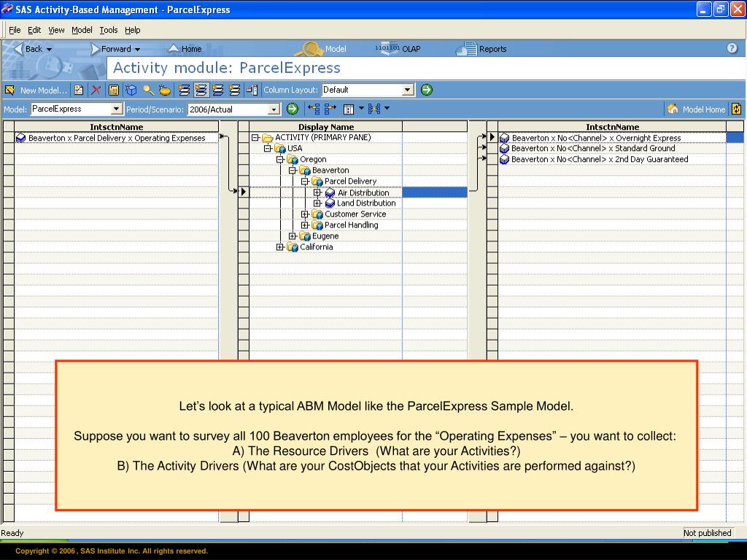The height and width of the screenshot is (560, 747).
Task: Collapse the Beaverton tree node
Action: [x=293, y=171]
